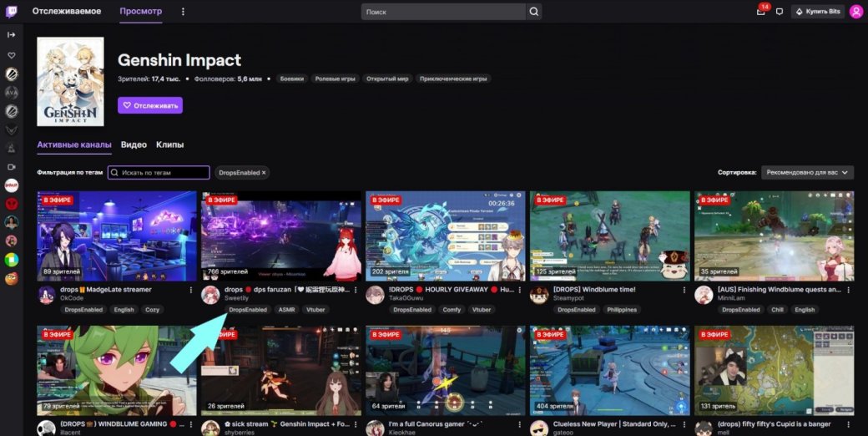Click the Philippines tag under Steamypot
Viewport: 868px width, 436px height.
click(x=622, y=310)
